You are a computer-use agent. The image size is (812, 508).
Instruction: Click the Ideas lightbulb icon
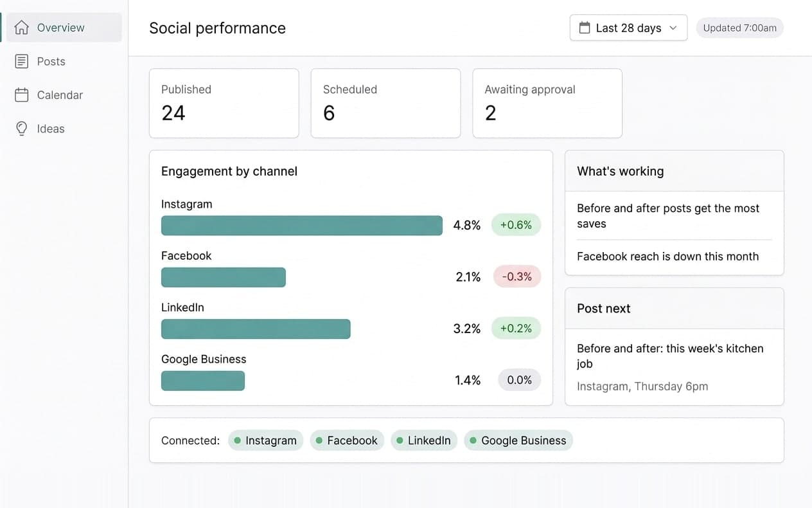[22, 129]
